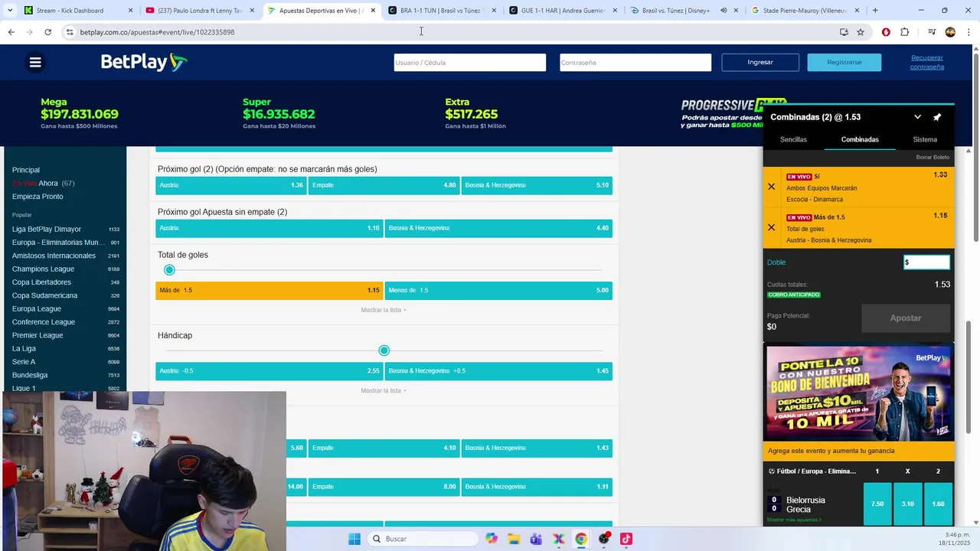980x551 pixels.
Task: Open the install app icon in address bar
Action: pos(844,32)
